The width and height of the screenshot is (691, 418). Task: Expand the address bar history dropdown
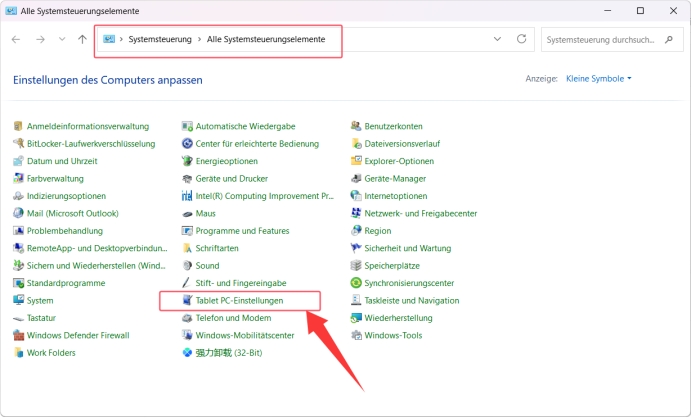coord(498,39)
